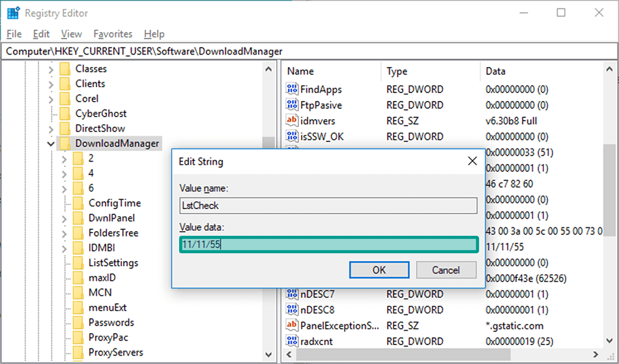Image resolution: width=619 pixels, height=364 pixels.
Task: Select the nDESC8 value icon
Action: pos(292,310)
